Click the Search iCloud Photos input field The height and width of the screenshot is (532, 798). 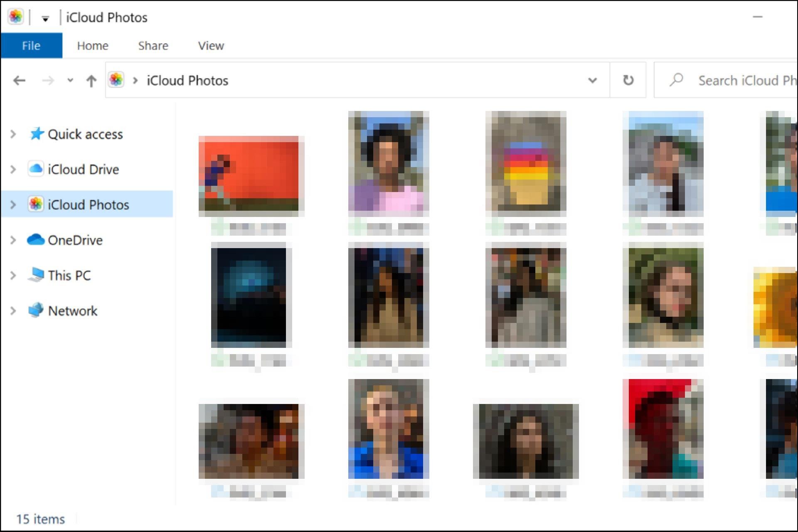point(730,80)
